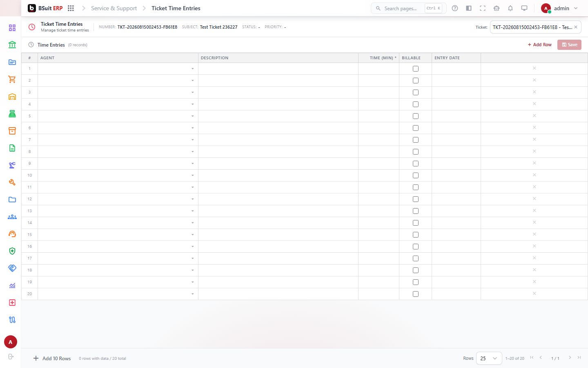Click the Time (Min) cell in row 9
This screenshot has width=588, height=368.
point(379,164)
